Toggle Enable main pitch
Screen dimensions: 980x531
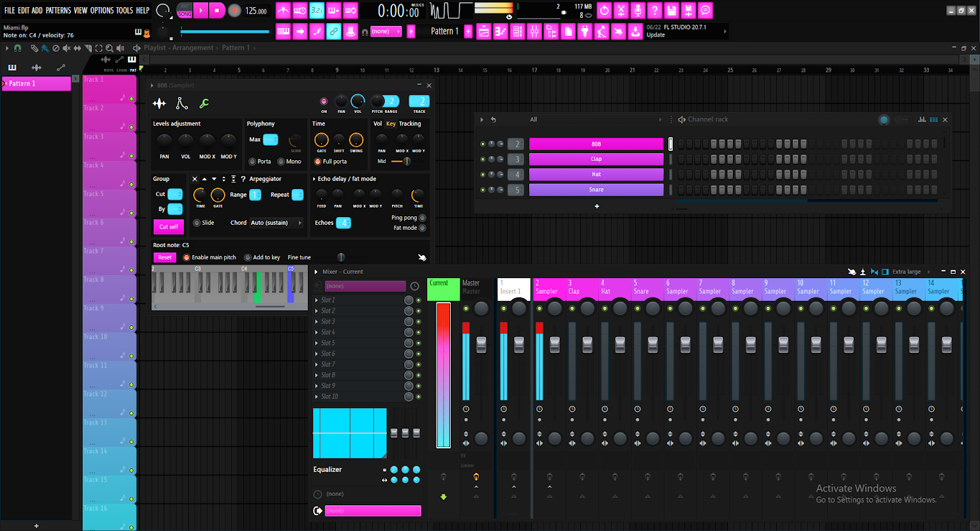(209, 257)
